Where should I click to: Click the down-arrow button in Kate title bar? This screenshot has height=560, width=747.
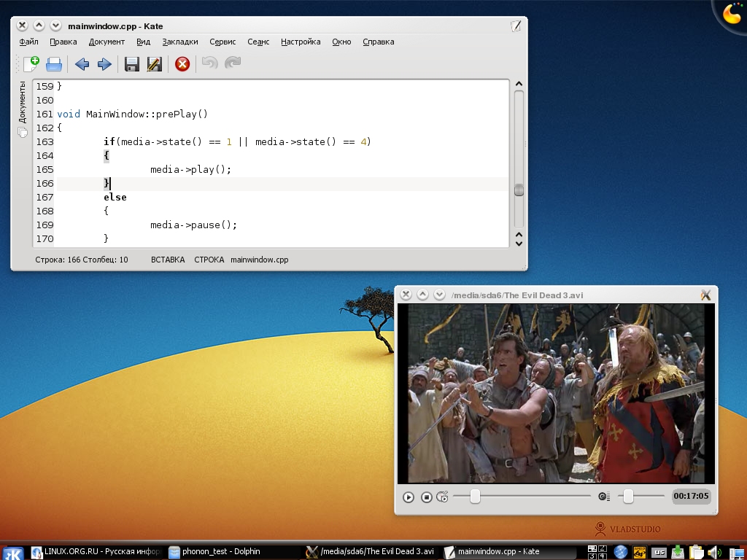(55, 26)
